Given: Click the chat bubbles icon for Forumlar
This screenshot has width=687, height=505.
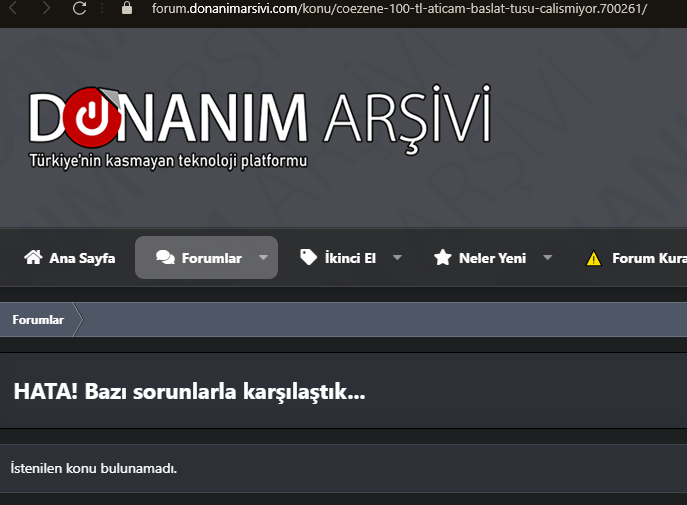Looking at the screenshot, I should [165, 258].
